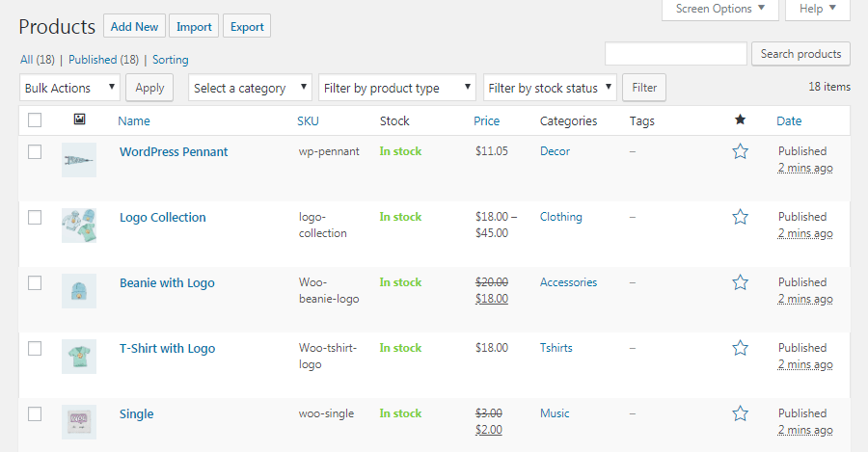Open the WordPress Pennant product thumbnail

(79, 159)
